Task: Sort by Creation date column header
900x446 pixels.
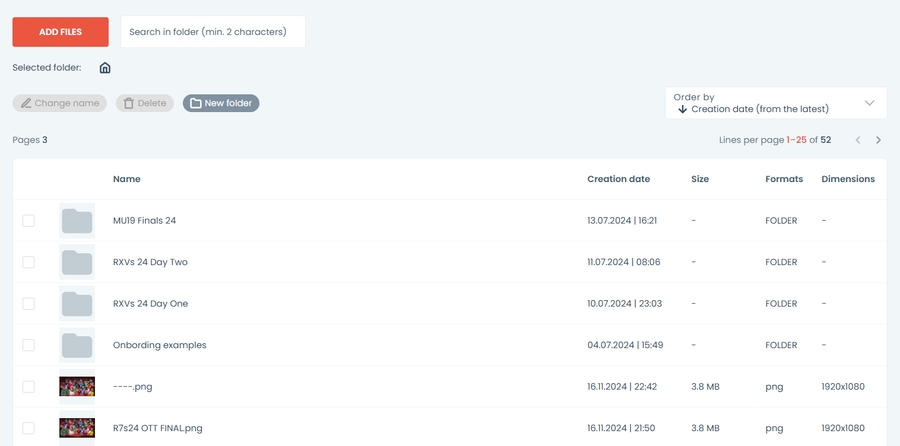Action: (x=618, y=179)
